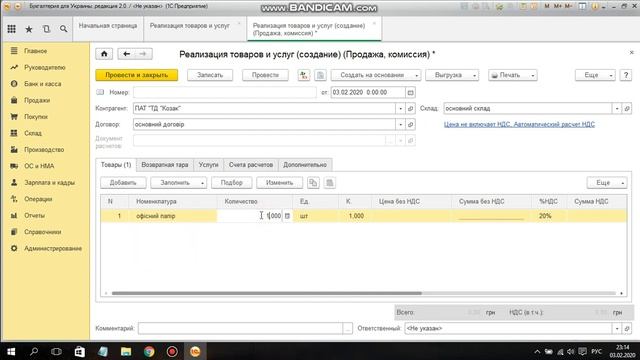
Task: Open the sections menu grid icon
Action: (x=11, y=29)
